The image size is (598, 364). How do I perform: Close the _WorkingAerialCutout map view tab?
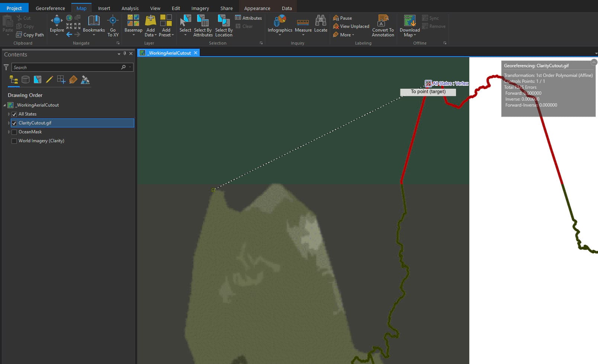196,53
